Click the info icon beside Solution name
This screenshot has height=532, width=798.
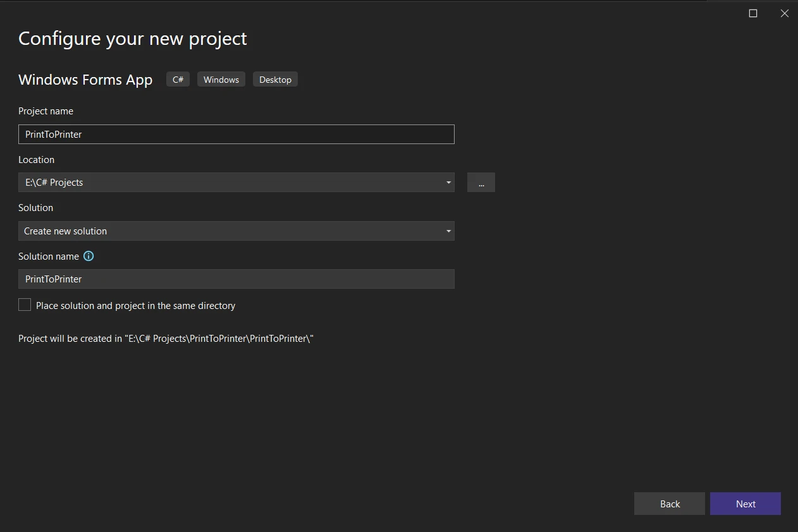pyautogui.click(x=89, y=256)
